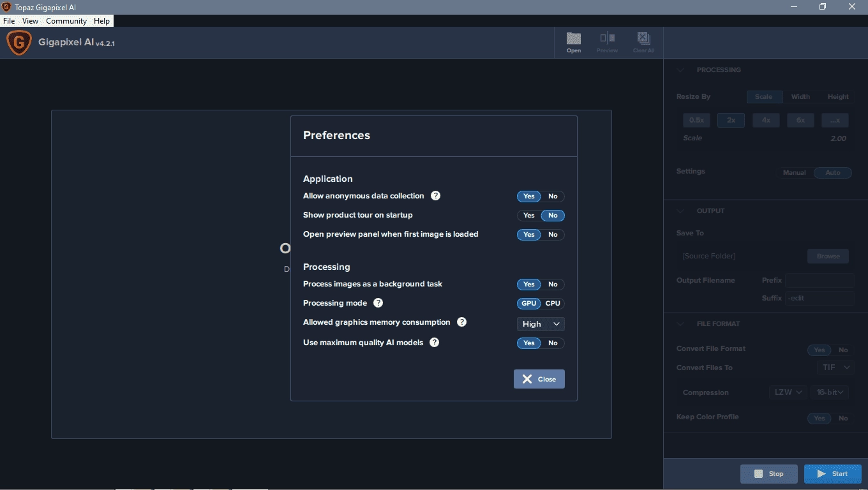Set Keep Color Profile to Yes
The height and width of the screenshot is (490, 868).
point(819,419)
